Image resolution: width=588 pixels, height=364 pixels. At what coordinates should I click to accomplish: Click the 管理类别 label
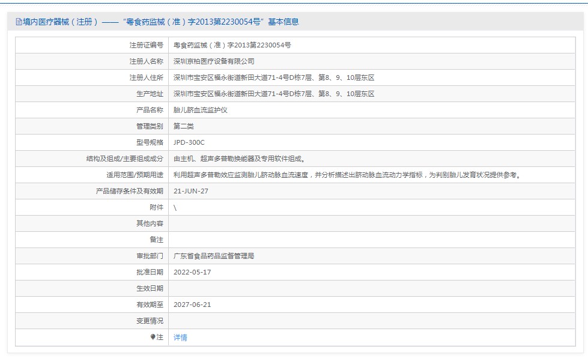coord(150,126)
